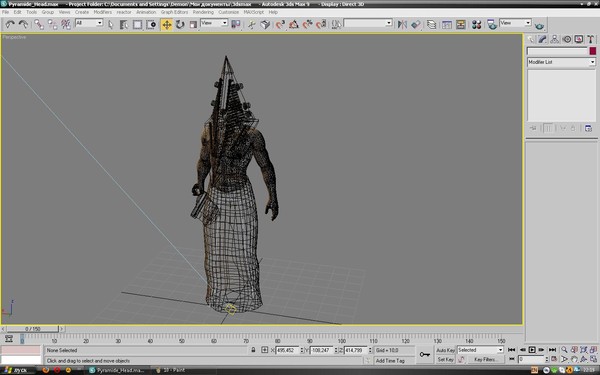Activate Select and Rotate tool
This screenshot has height=375, width=600.
point(180,24)
